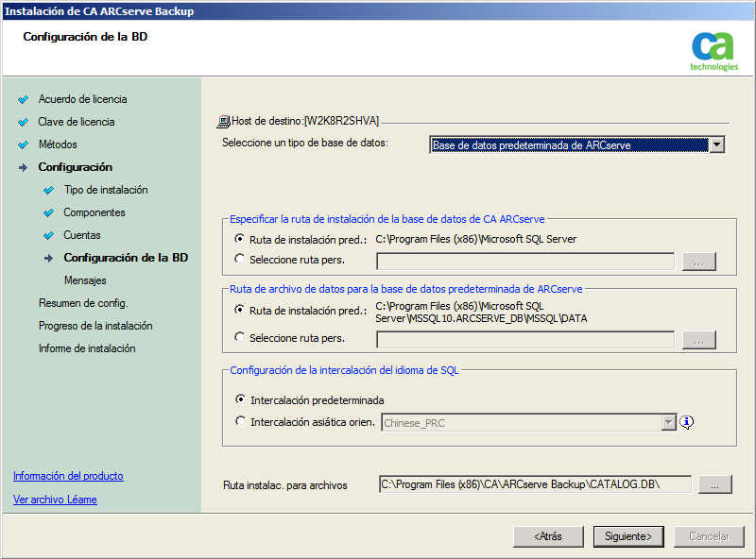Click the Cancelar button
The image size is (756, 559).
pyautogui.click(x=709, y=536)
